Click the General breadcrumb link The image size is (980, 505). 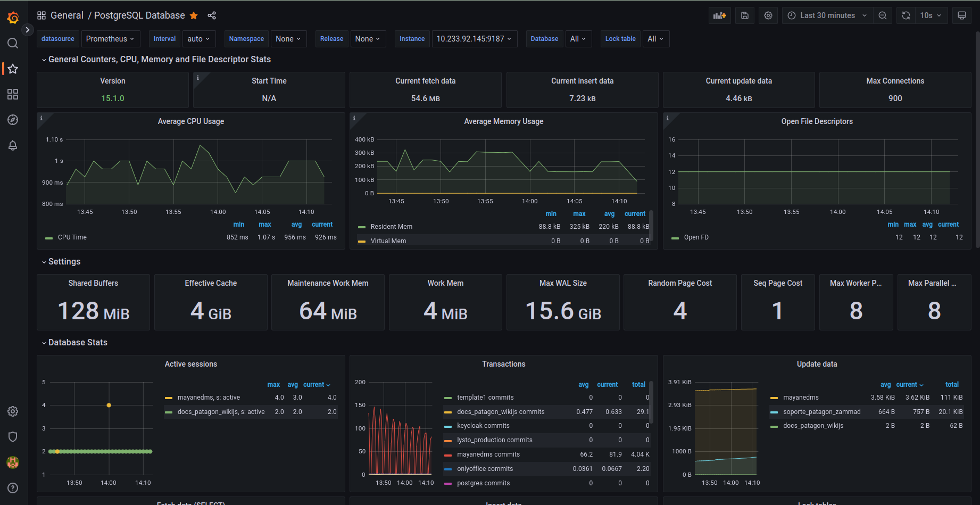pos(67,15)
